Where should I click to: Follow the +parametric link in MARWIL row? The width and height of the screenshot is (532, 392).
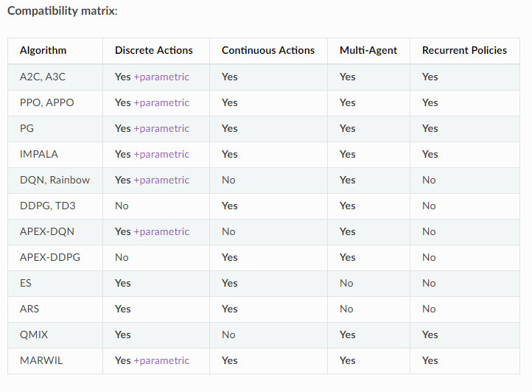[161, 360]
